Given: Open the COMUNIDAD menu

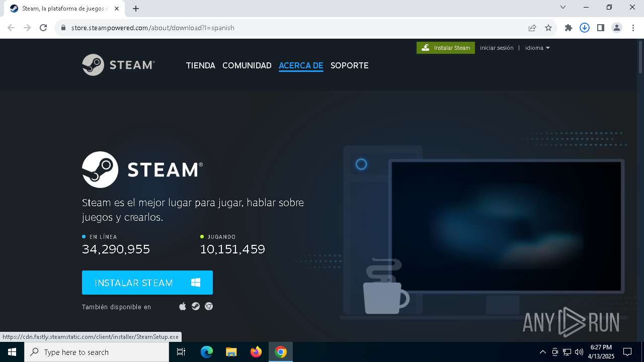Looking at the screenshot, I should click(247, 65).
